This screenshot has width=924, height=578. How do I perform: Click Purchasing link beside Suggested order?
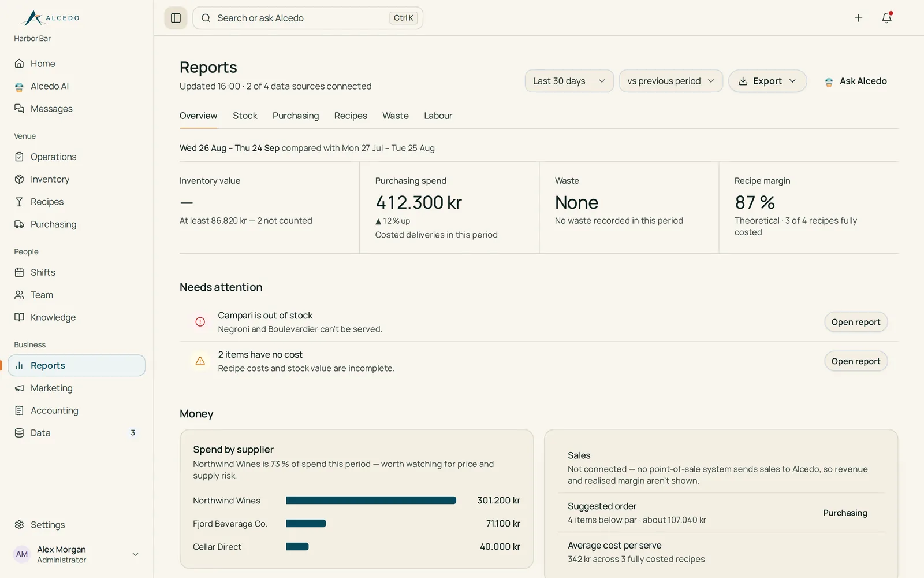click(845, 513)
